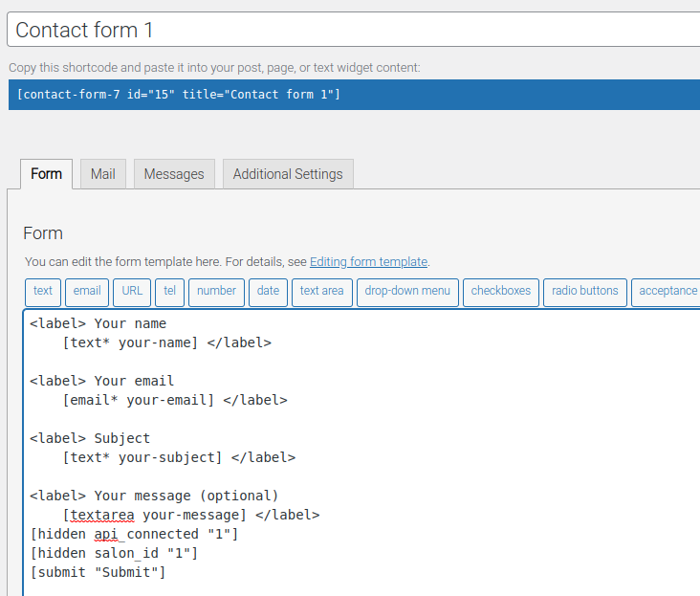Switch to the Form tab
This screenshot has width=700, height=596.
pos(47,174)
